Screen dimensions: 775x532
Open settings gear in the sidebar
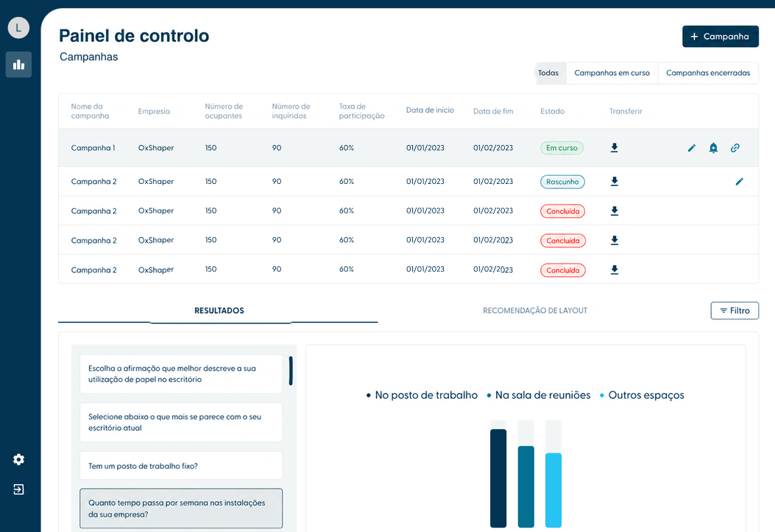tap(19, 459)
